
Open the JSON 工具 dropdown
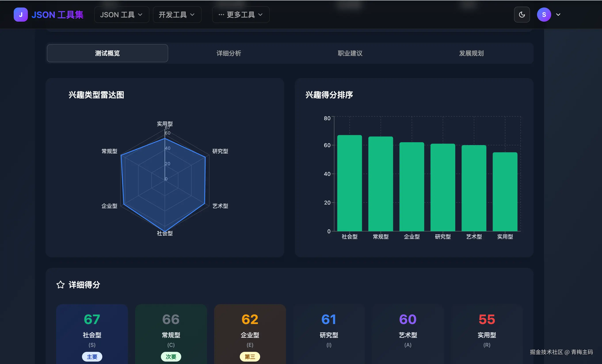pos(121,15)
